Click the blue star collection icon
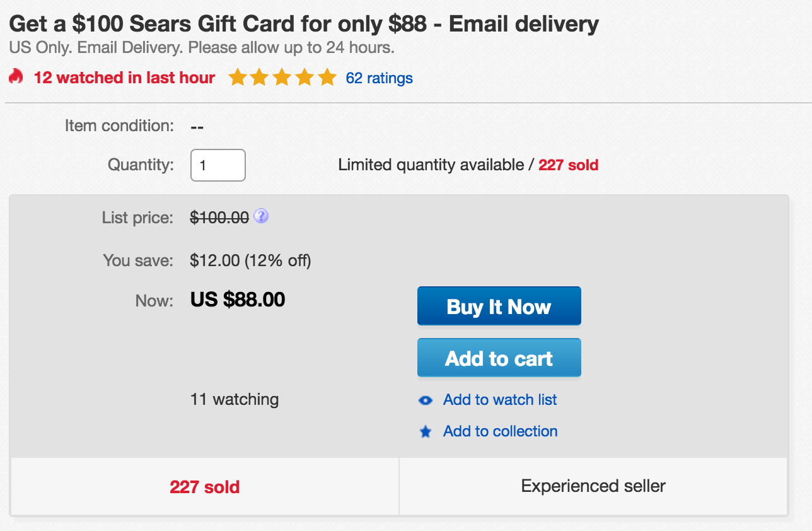The image size is (812, 531). tap(426, 432)
